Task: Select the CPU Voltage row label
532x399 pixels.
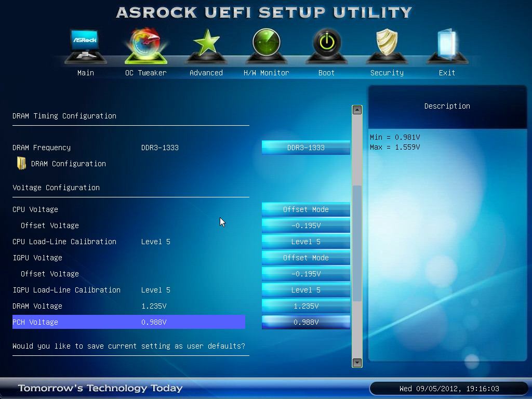Action: pyautogui.click(x=35, y=209)
